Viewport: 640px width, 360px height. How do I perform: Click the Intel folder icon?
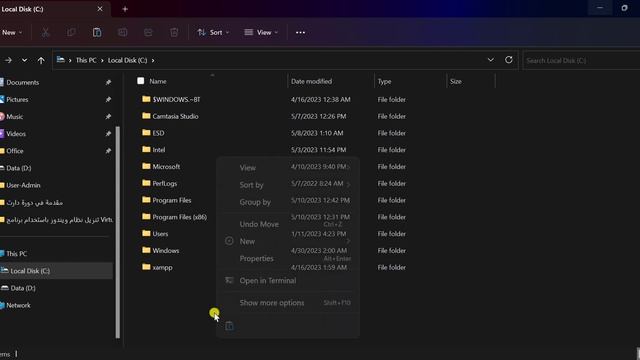pyautogui.click(x=146, y=149)
